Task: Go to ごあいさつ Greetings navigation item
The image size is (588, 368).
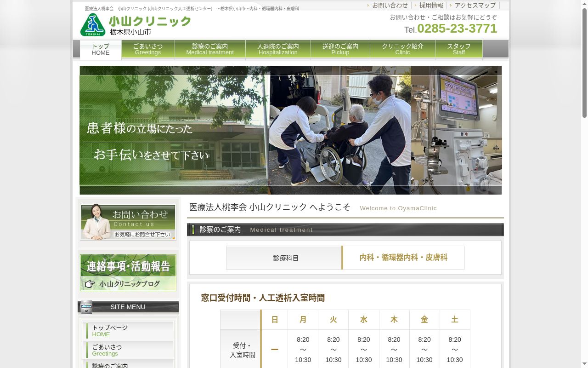Action: [148, 49]
